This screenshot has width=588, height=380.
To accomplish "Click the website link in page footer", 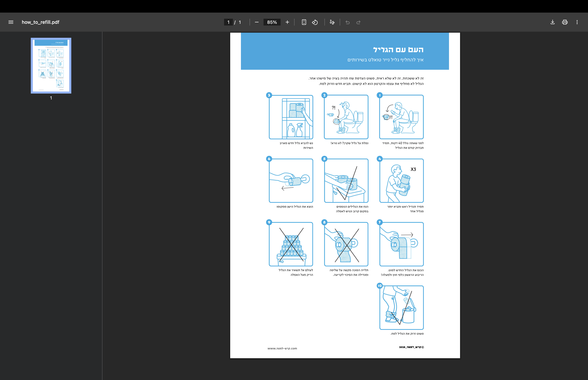I will (x=282, y=348).
